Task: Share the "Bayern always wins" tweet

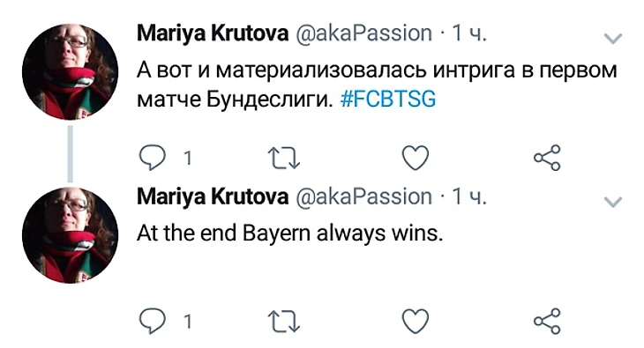Action: [547, 321]
